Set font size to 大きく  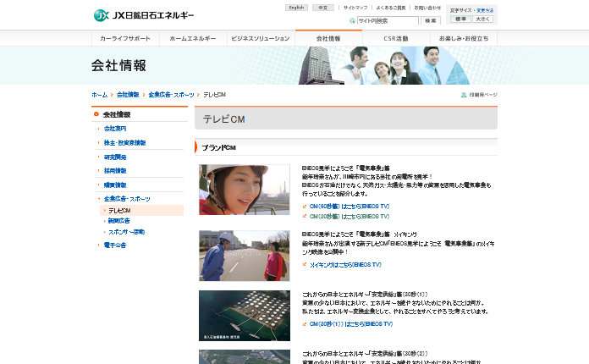pyautogui.click(x=483, y=19)
